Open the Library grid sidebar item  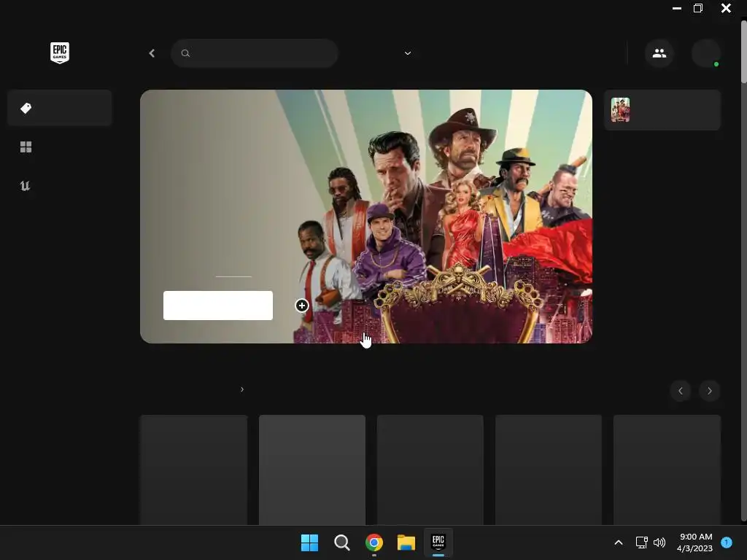[26, 147]
